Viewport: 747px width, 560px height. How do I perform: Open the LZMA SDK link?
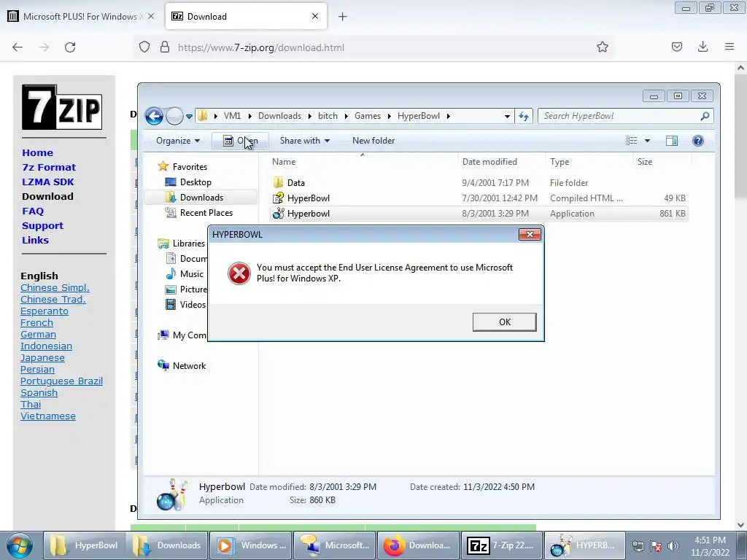coord(48,182)
